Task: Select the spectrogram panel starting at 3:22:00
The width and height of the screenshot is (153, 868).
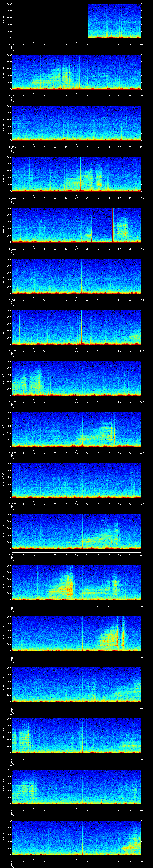Action: 77,685
